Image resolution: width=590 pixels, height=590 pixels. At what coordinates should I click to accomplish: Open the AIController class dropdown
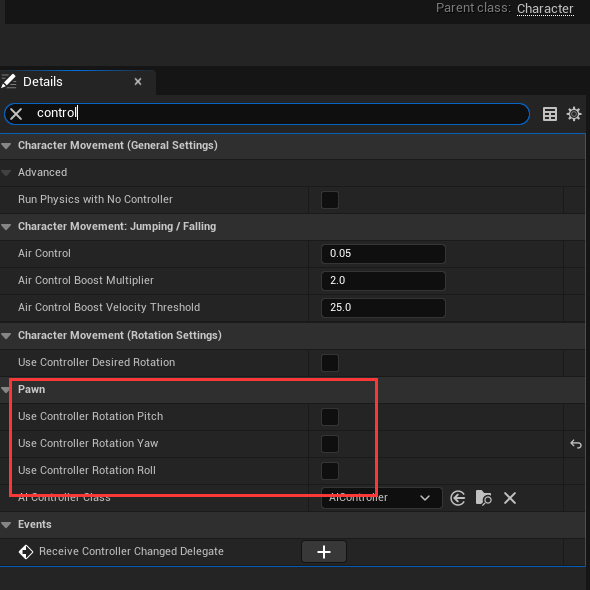382,498
